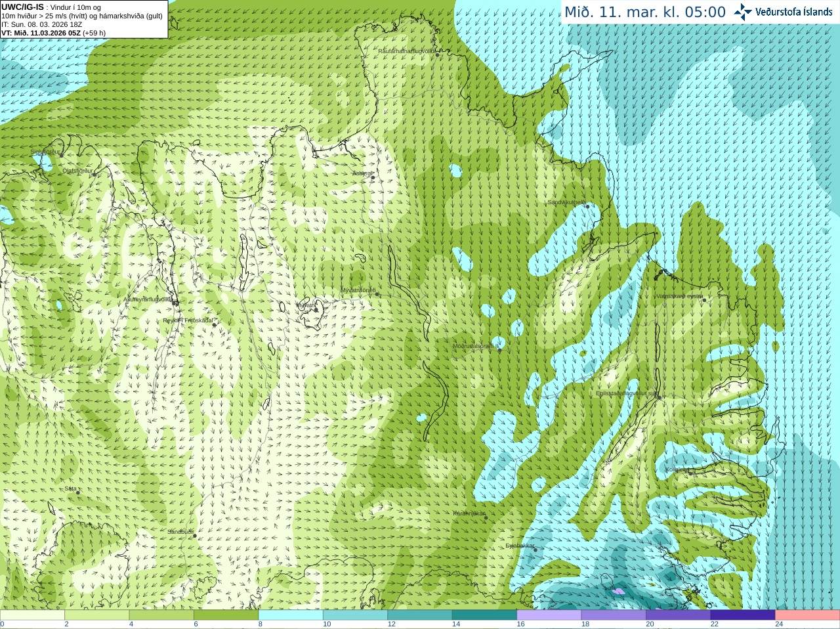
Task: Select the 4–6 m/s legend color
Action: click(x=161, y=615)
